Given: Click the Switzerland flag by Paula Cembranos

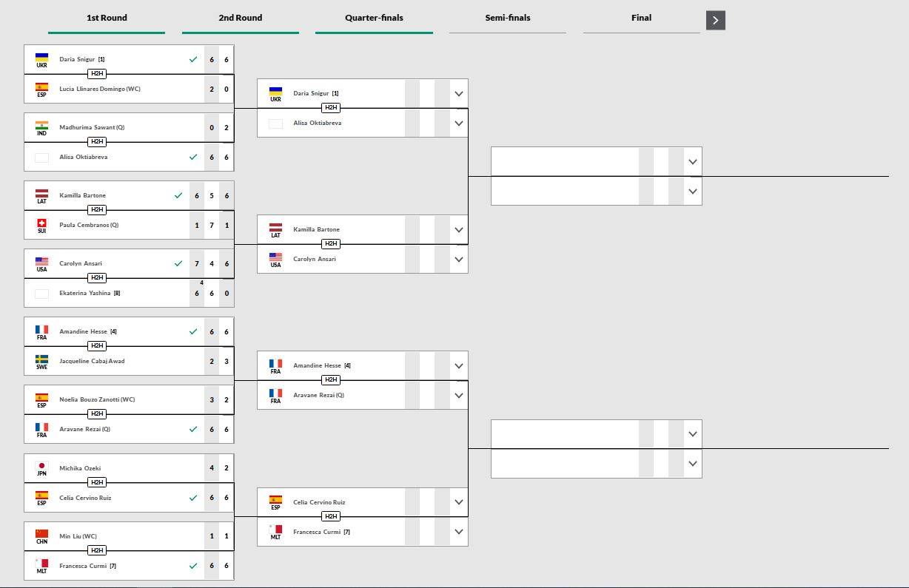Looking at the screenshot, I should (x=41, y=223).
